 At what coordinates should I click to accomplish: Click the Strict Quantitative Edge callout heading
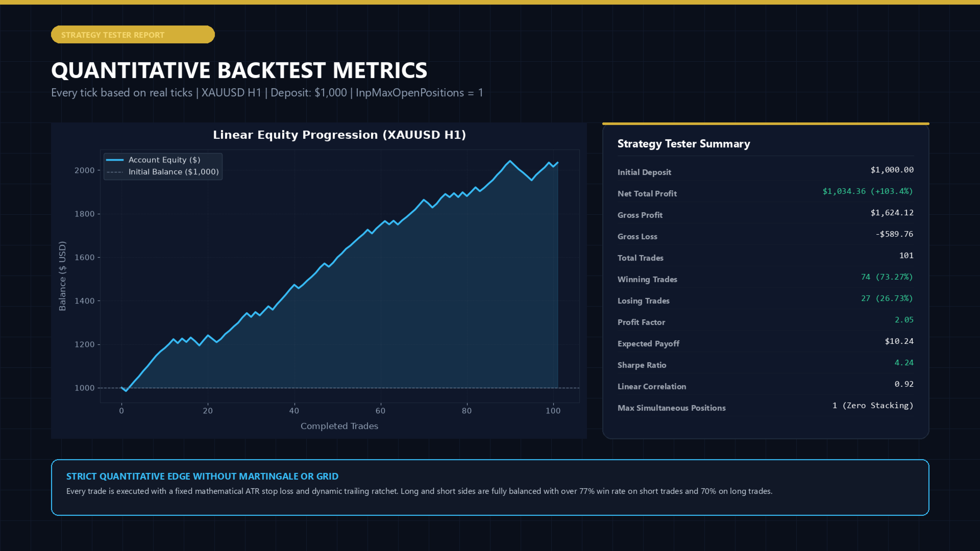coord(202,477)
